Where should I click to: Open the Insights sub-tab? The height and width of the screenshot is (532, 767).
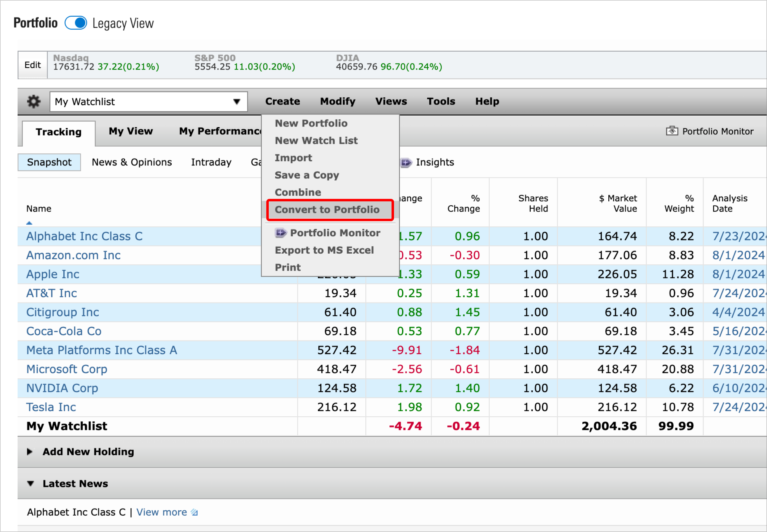(x=435, y=162)
